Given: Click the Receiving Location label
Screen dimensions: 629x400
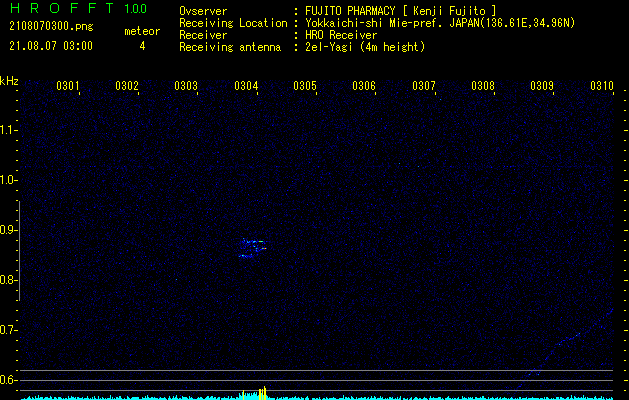Looking at the screenshot, I should click(233, 23).
